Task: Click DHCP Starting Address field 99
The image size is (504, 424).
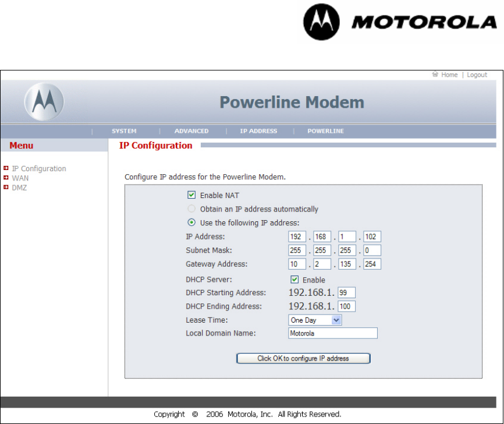Action: tap(346, 293)
